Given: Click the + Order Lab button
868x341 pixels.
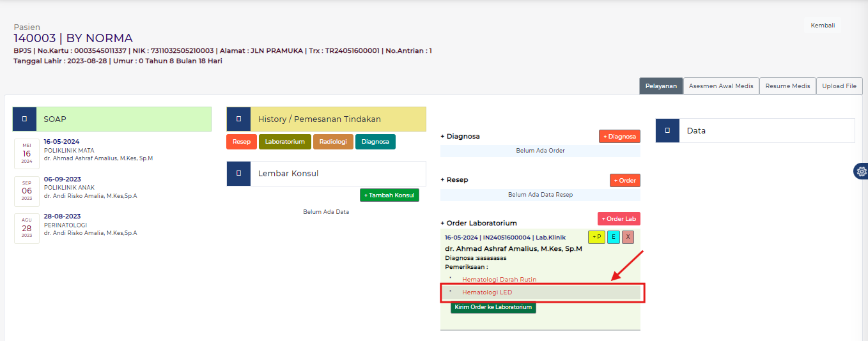Looking at the screenshot, I should tap(619, 219).
